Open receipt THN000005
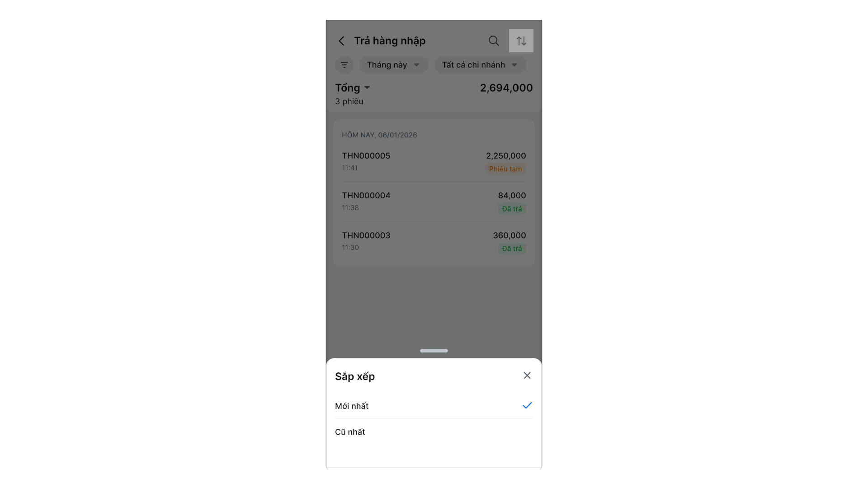The width and height of the screenshot is (868, 488). (434, 162)
